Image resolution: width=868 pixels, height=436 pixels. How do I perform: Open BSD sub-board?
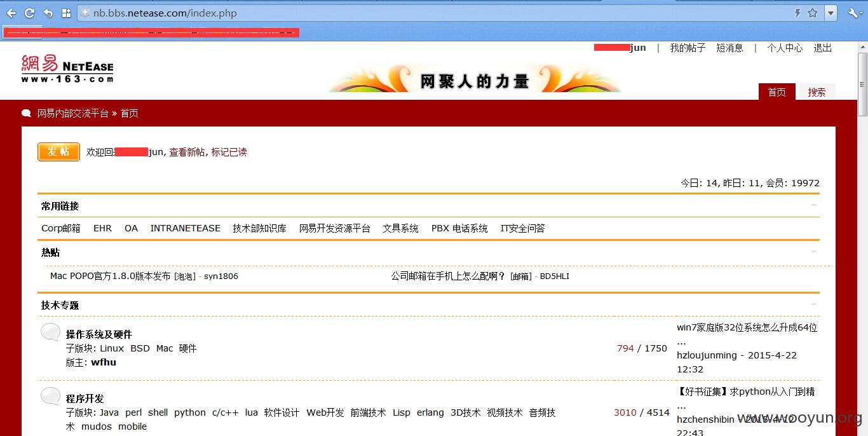click(x=140, y=348)
